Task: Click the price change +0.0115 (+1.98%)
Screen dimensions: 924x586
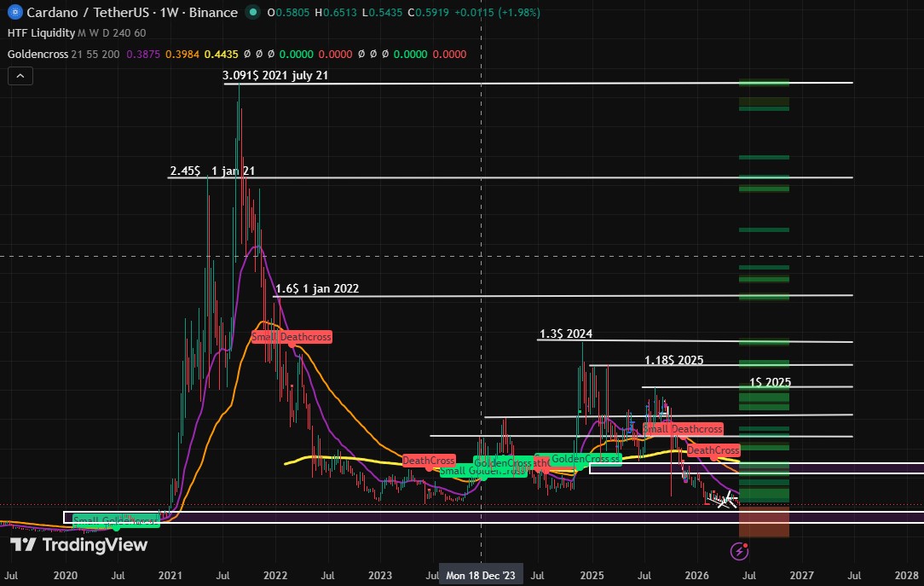Action: pos(497,12)
